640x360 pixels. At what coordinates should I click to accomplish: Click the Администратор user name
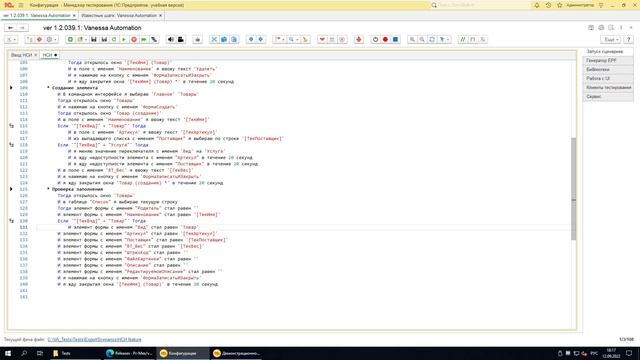tap(580, 5)
